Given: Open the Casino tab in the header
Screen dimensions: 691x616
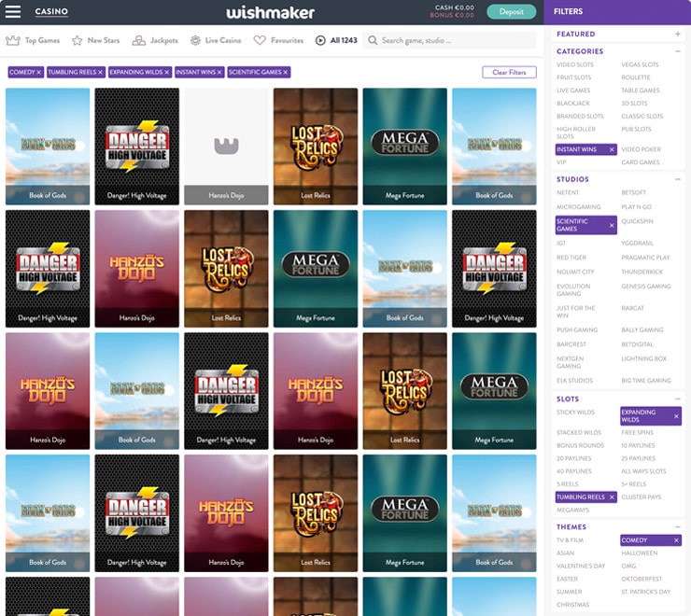Looking at the screenshot, I should (51, 12).
